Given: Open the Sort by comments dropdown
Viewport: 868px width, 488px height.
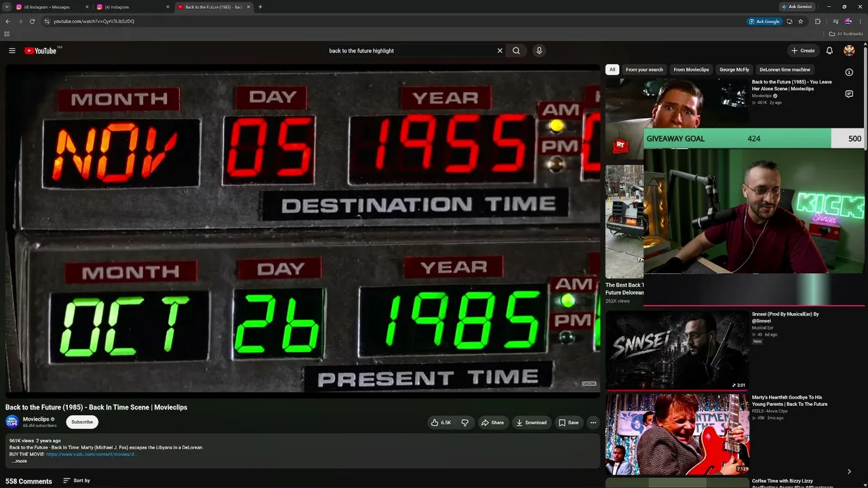Looking at the screenshot, I should click(x=77, y=481).
